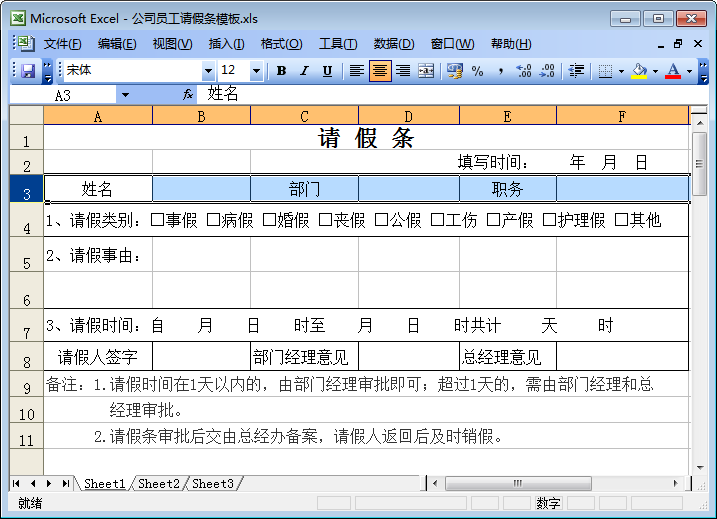This screenshot has height=519, width=717.
Task: Click the fx insert function icon
Action: [x=187, y=95]
